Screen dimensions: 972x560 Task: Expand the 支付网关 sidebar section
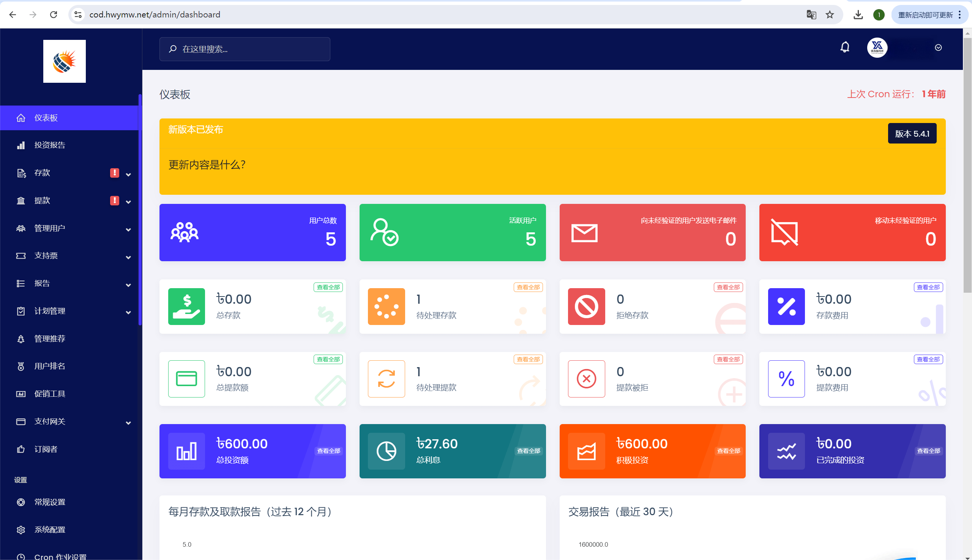pos(128,422)
